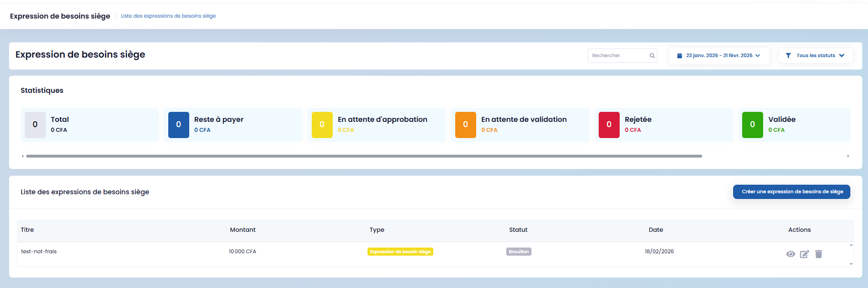Open Liste des expressions de besoins siège link
The image size is (868, 288).
coord(168,16)
